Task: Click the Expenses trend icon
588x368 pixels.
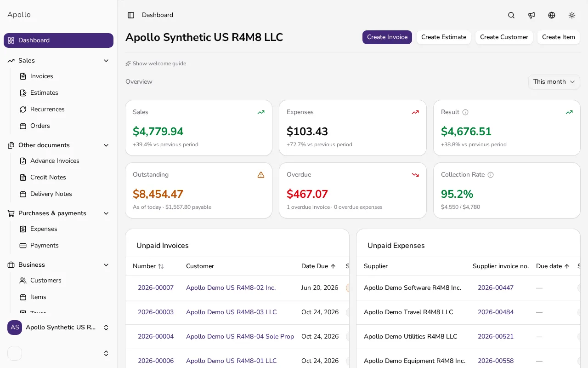Action: click(415, 112)
